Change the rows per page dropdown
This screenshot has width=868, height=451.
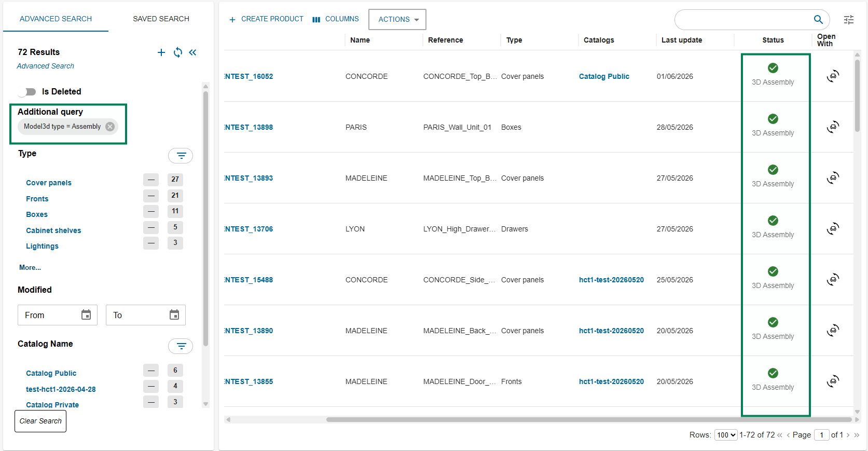pos(726,435)
